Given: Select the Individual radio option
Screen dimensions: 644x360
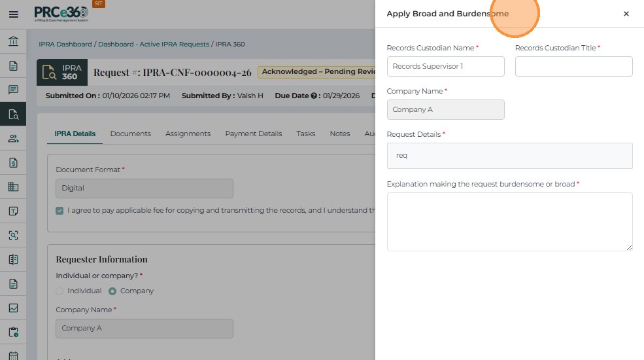Looking at the screenshot, I should pos(60,291).
